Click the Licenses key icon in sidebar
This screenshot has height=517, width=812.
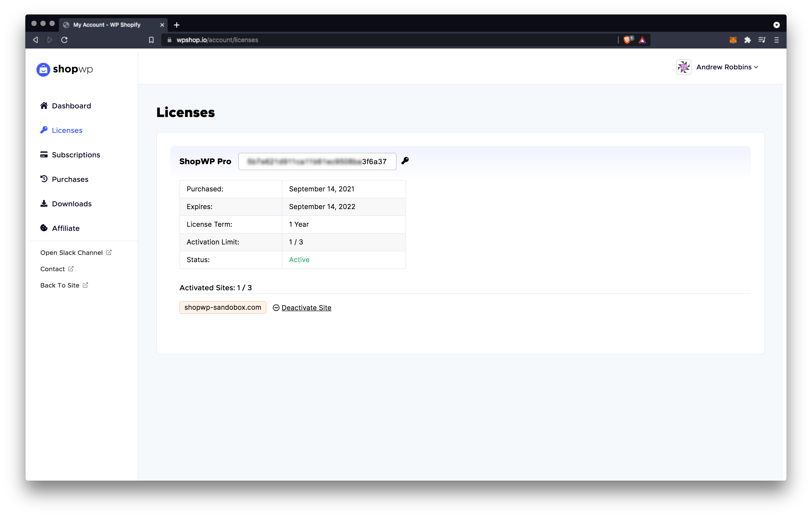(x=44, y=130)
